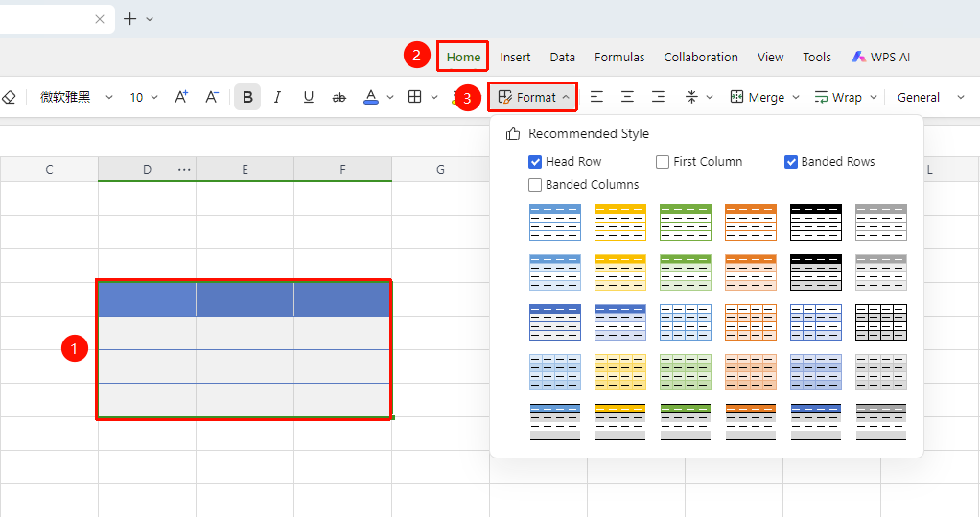980x517 pixels.
Task: Enable the Banded Columns checkbox
Action: coord(535,185)
